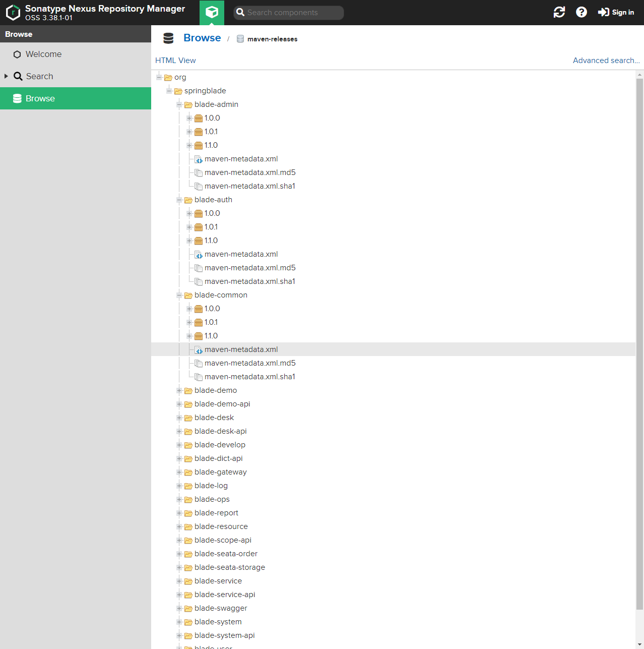Click the springblade folder icon
The height and width of the screenshot is (649, 644).
pos(178,91)
